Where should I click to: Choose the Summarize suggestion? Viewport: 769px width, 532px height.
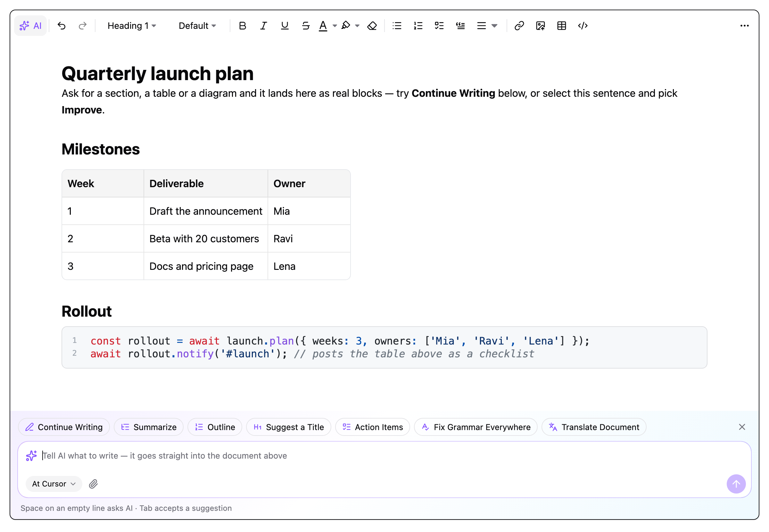click(x=149, y=427)
